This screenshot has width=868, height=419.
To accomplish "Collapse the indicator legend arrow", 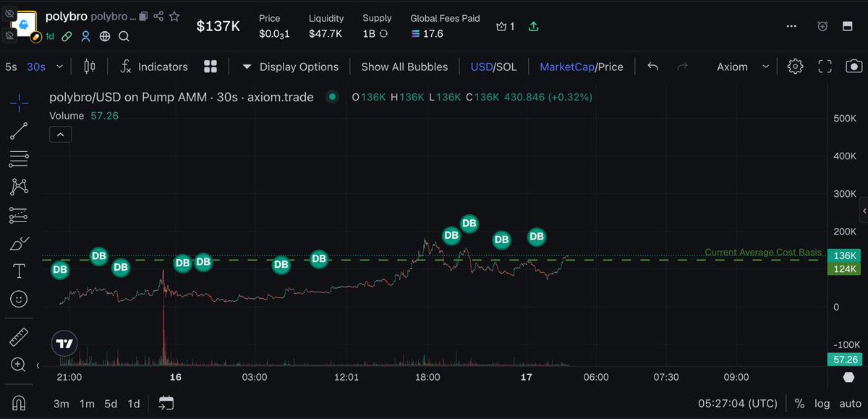I will click(60, 135).
